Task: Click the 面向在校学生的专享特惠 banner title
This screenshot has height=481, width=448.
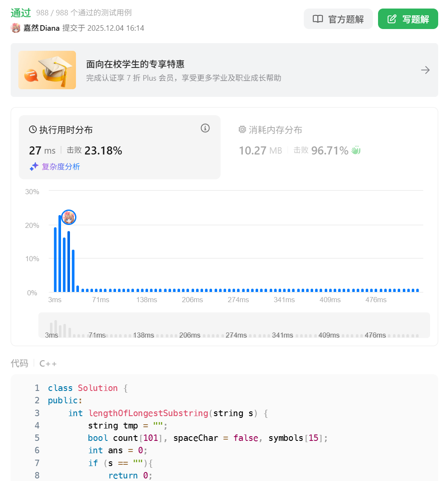Action: (135, 64)
